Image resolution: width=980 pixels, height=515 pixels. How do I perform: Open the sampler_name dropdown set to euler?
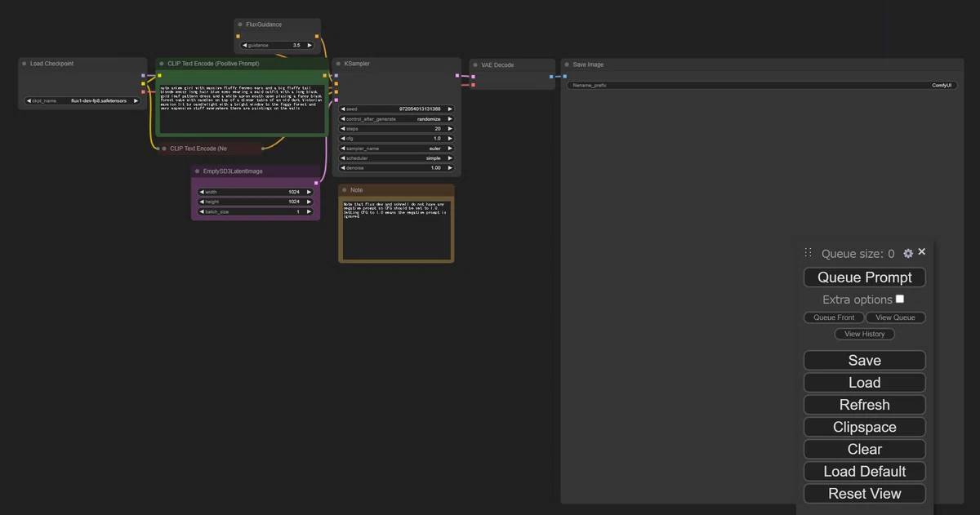pos(397,149)
